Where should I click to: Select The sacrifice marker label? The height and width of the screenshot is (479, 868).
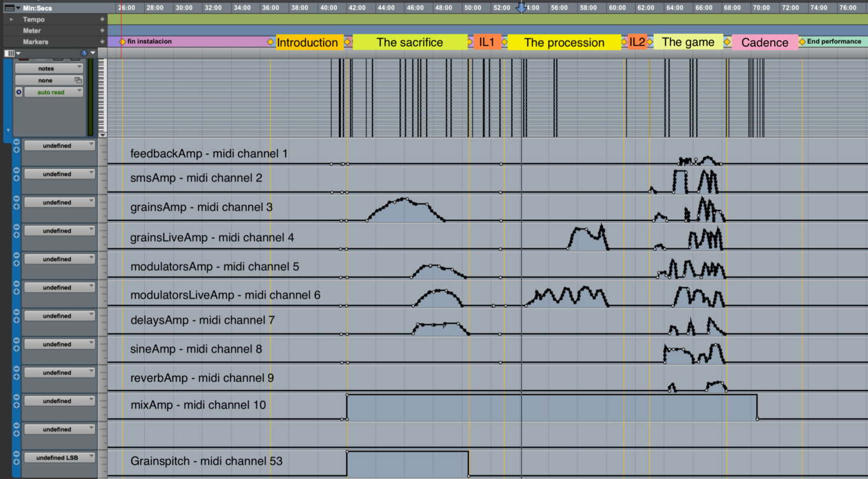point(410,43)
